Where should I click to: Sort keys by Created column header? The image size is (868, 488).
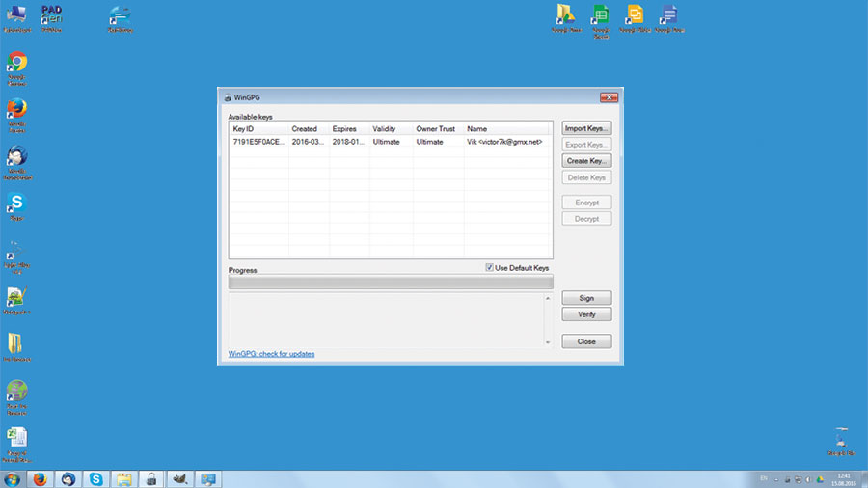tap(309, 129)
